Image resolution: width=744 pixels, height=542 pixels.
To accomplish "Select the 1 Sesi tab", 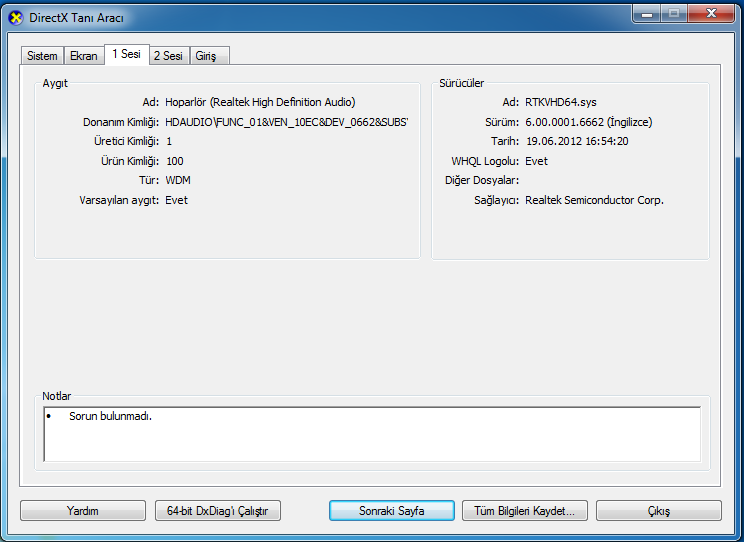I will click(x=126, y=54).
